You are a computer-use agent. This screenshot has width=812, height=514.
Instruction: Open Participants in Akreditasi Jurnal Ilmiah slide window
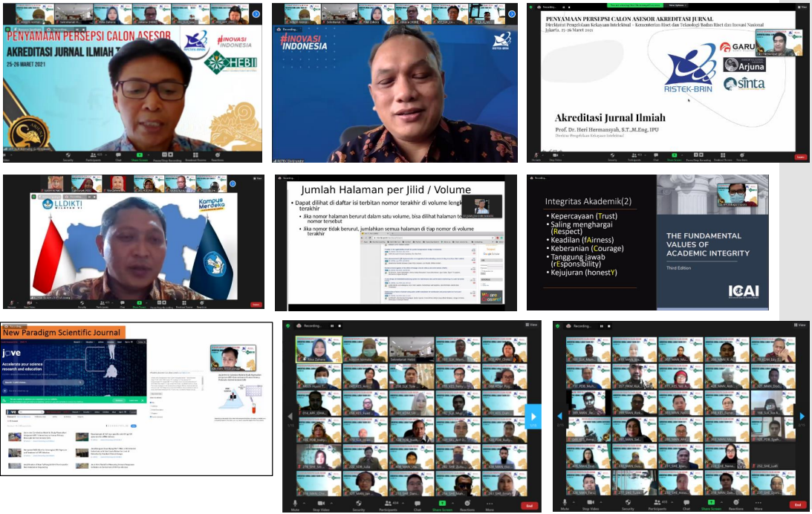636,157
